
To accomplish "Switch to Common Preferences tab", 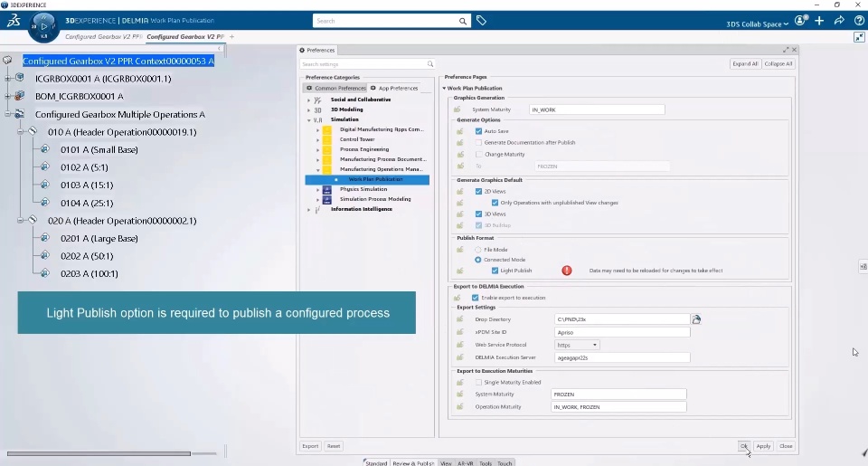I will (x=336, y=88).
